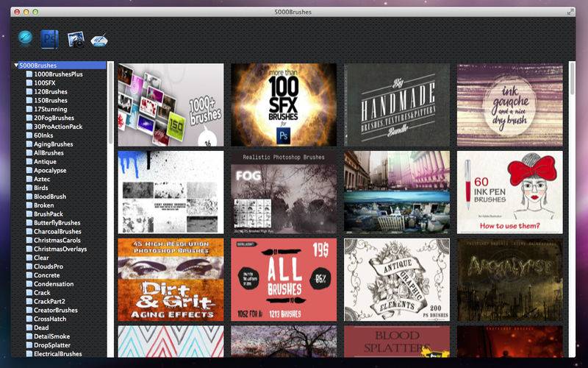Select the Apocalypse folder
This screenshot has width=588, height=368.
(x=46, y=171)
